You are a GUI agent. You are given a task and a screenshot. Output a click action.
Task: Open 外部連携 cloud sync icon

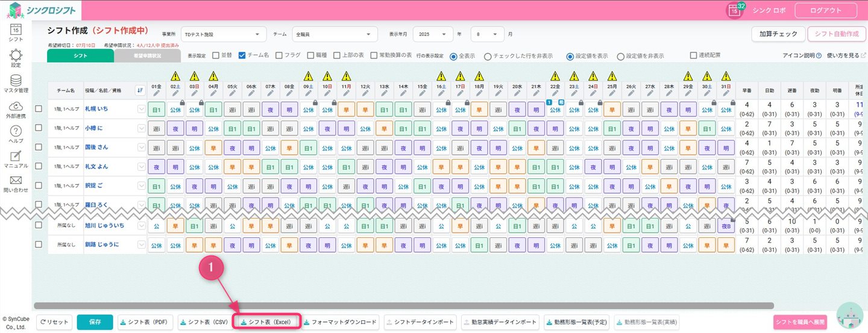(x=16, y=106)
